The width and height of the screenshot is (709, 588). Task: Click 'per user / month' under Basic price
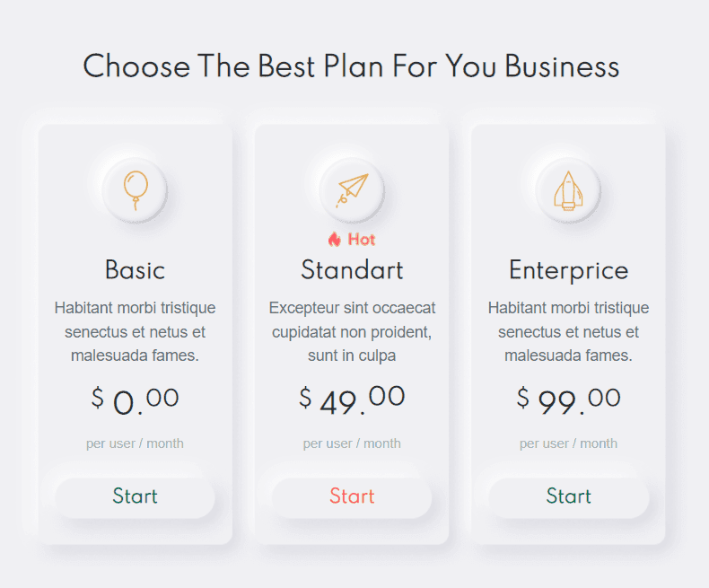point(135,443)
